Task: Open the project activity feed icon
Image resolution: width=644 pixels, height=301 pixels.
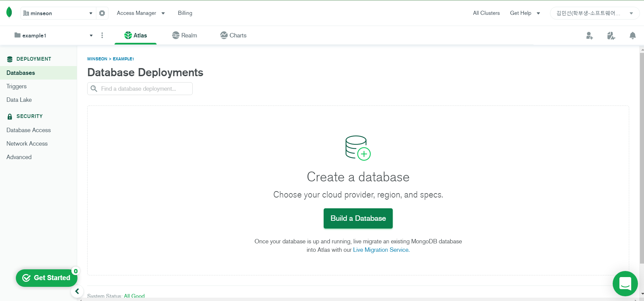Action: point(611,35)
